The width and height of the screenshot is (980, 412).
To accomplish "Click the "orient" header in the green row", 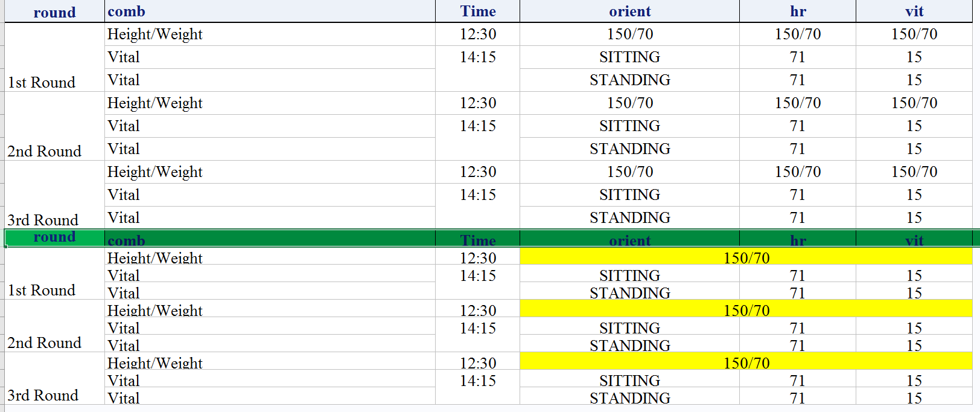I will click(x=629, y=240).
